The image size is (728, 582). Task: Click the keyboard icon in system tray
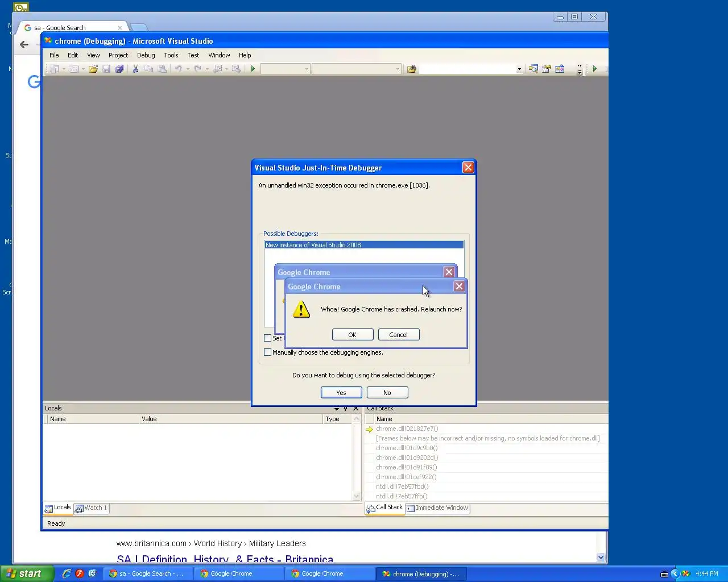[664, 573]
